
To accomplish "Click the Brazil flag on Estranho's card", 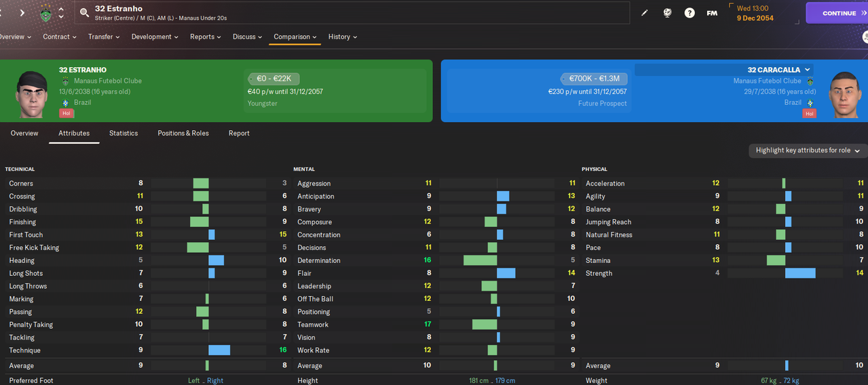I will (x=65, y=103).
